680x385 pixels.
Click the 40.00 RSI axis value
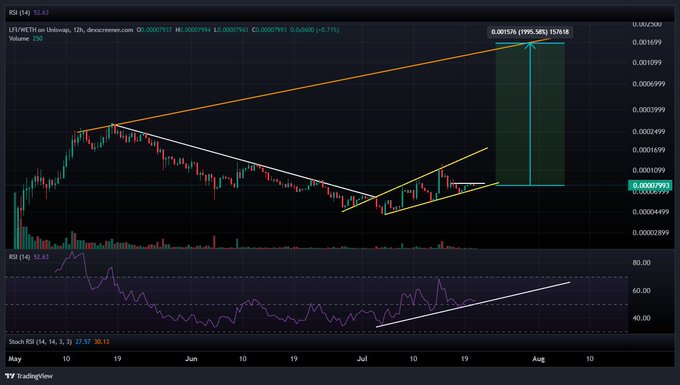[641, 318]
